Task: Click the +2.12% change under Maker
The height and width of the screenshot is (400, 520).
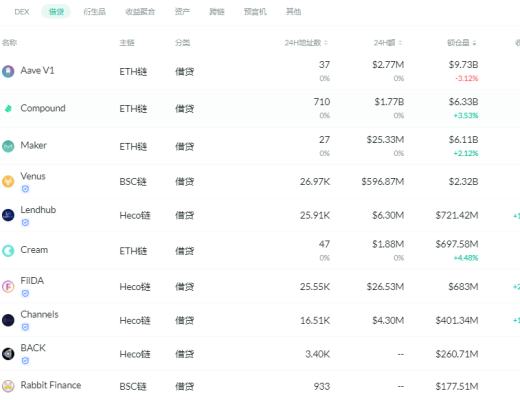Action: pos(466,154)
